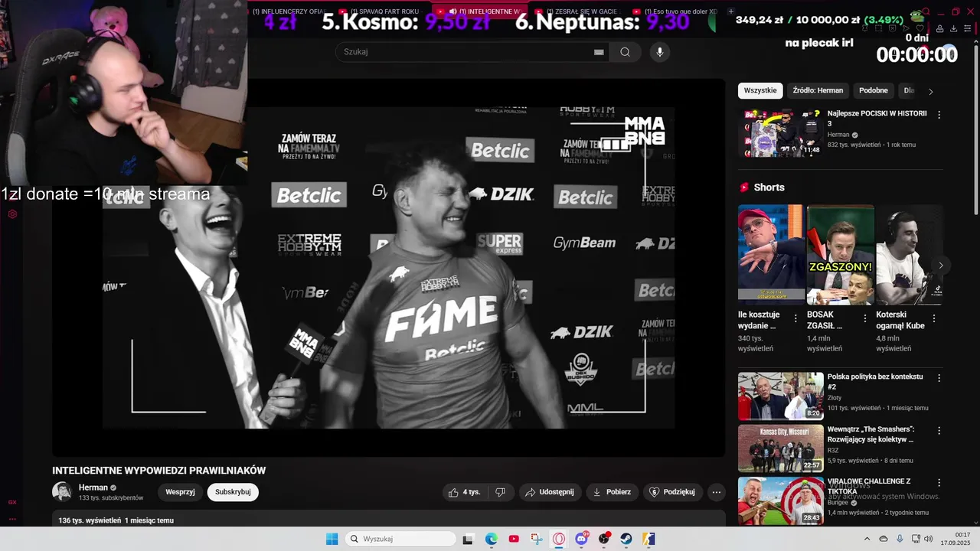Open Opera GX downloads icon
The image size is (980, 551).
[953, 28]
